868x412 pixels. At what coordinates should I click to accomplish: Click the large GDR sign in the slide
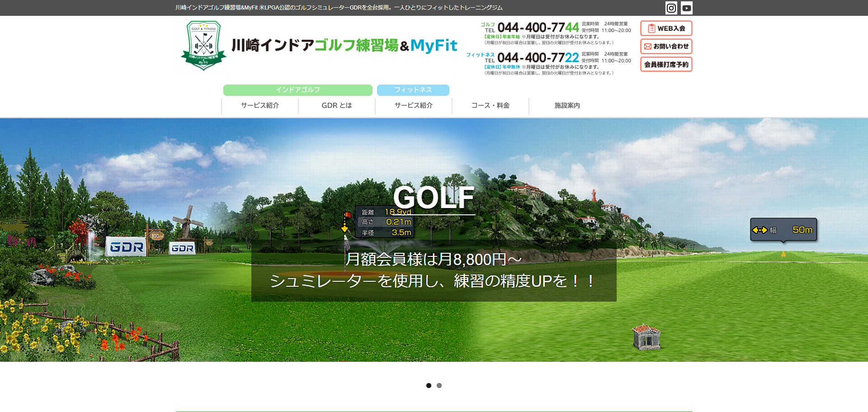tap(126, 247)
